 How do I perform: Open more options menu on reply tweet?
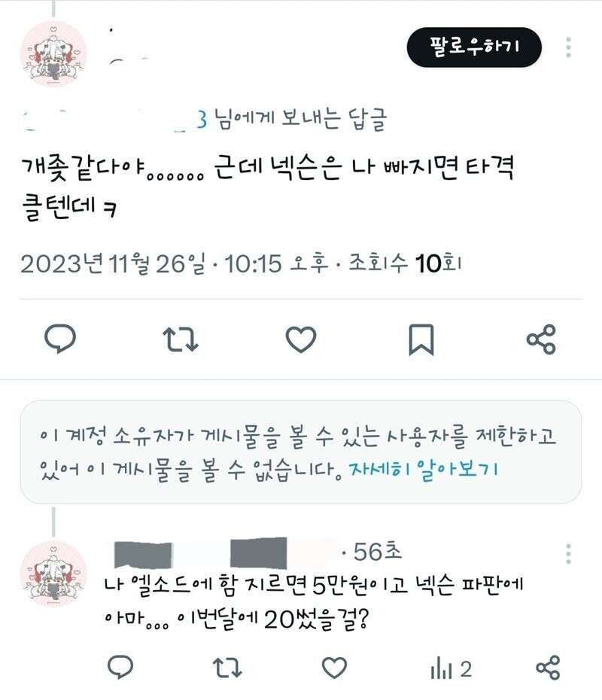[x=568, y=553]
